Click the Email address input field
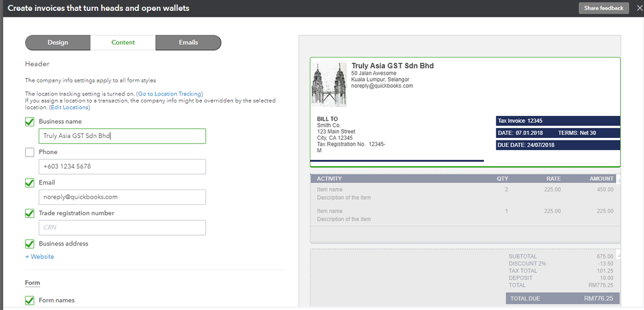This screenshot has height=310, width=644. pos(122,197)
